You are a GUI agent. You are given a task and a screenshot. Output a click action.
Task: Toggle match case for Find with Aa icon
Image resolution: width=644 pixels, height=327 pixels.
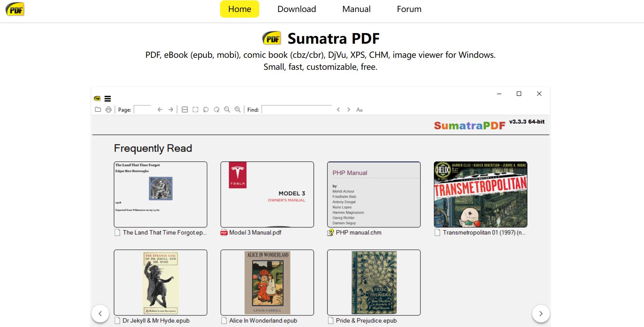(x=360, y=110)
